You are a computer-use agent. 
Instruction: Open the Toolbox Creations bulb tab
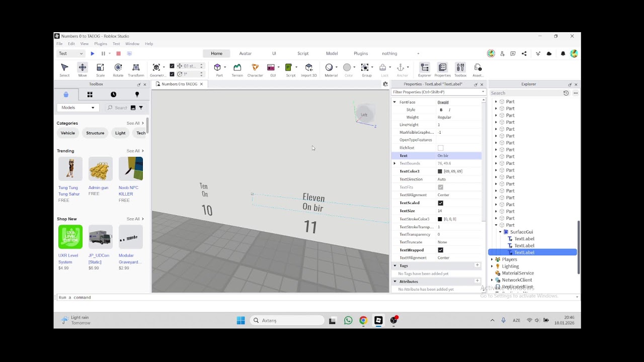pos(137,95)
